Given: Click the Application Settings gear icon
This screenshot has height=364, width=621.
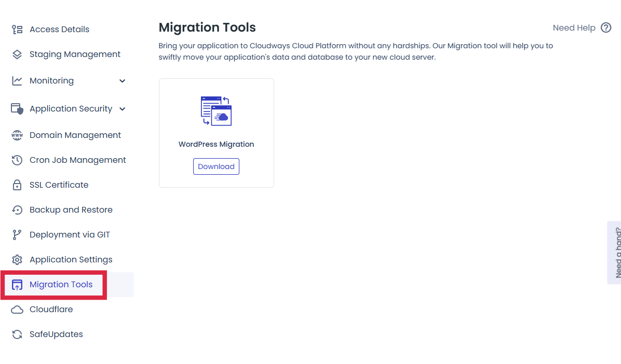Looking at the screenshot, I should [17, 260].
